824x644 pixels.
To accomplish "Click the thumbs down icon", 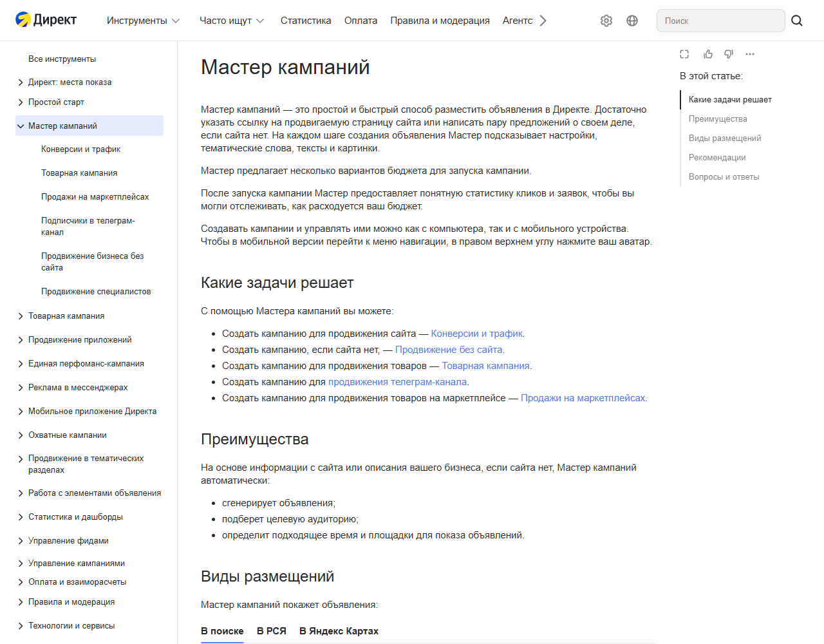I will click(x=729, y=54).
